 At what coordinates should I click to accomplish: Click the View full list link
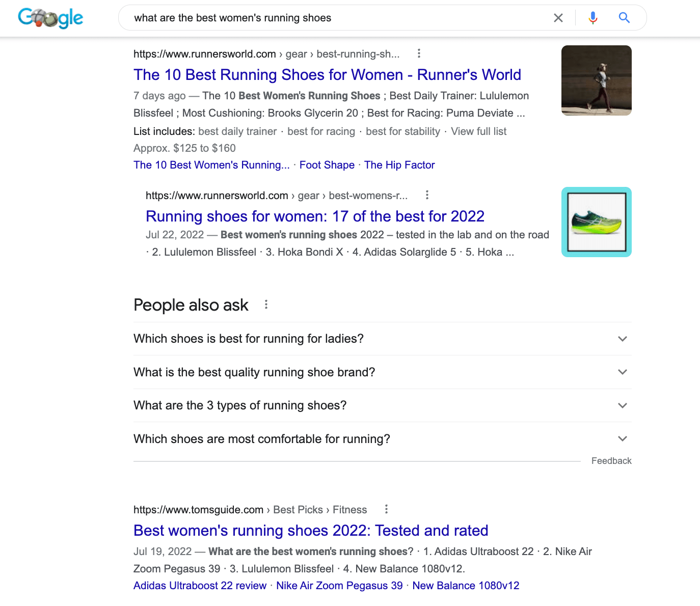click(x=478, y=131)
